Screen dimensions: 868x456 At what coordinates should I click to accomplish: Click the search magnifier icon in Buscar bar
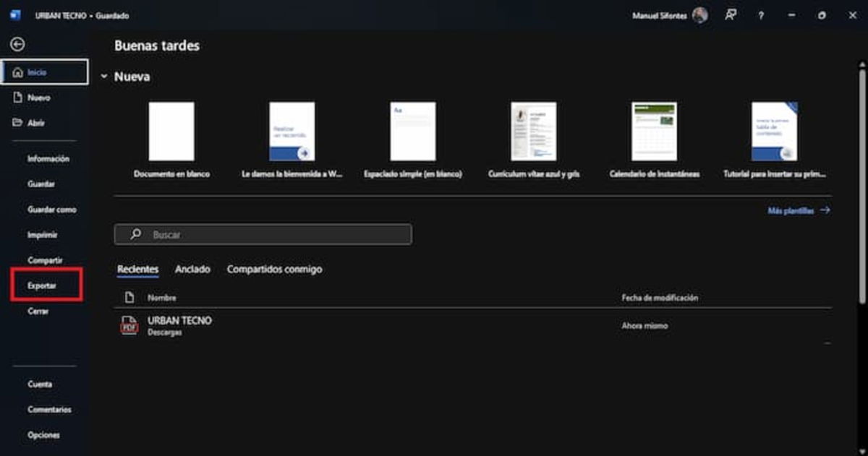pos(135,234)
